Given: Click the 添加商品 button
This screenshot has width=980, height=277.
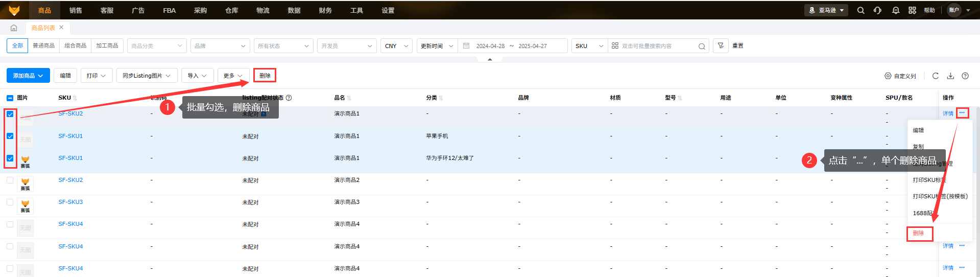Looking at the screenshot, I should (28, 76).
